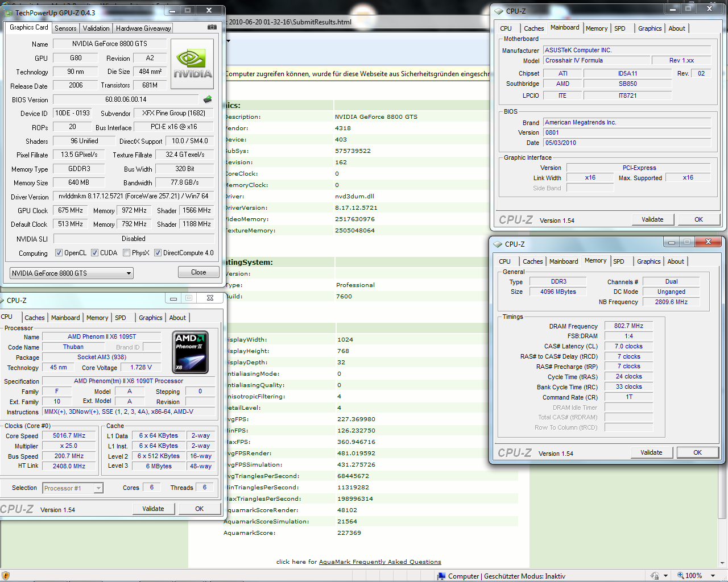Viewport: 728px width, 582px height.
Task: Click the Computer zone icon in the status bar
Action: [x=441, y=576]
